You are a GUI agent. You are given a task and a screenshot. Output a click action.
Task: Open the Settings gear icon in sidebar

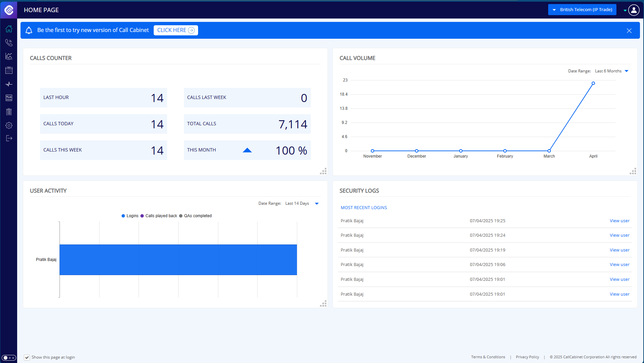tap(9, 125)
